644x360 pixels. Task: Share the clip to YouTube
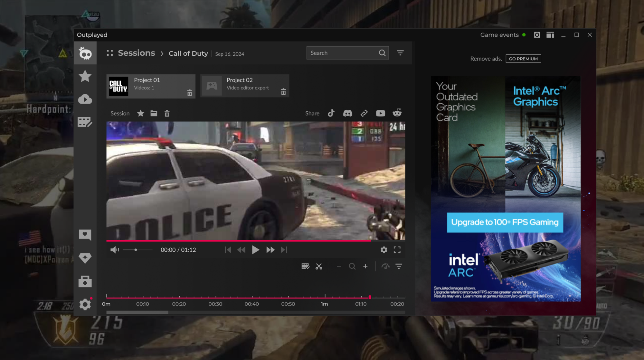(380, 113)
